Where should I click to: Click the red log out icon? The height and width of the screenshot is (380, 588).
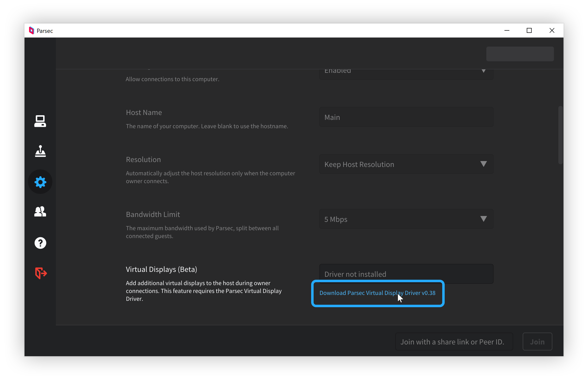point(41,273)
